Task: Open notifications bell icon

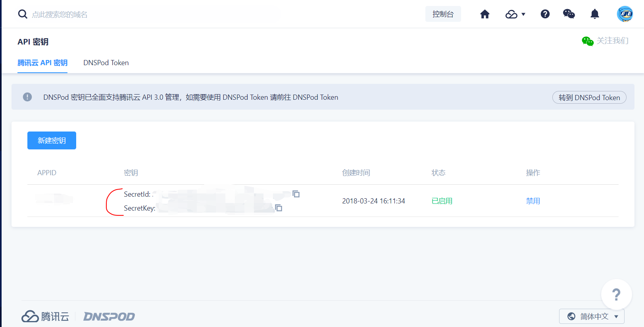Action: coord(594,14)
